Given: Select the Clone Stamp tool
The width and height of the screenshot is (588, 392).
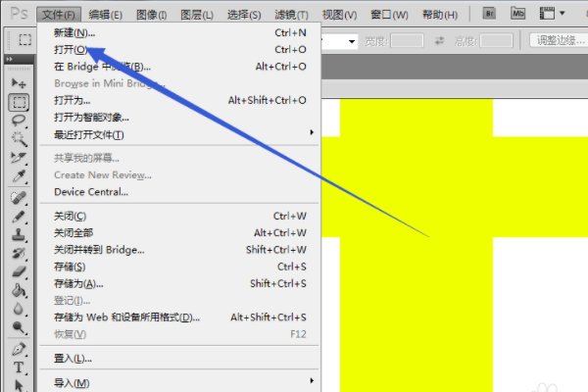Looking at the screenshot, I should point(19,235).
